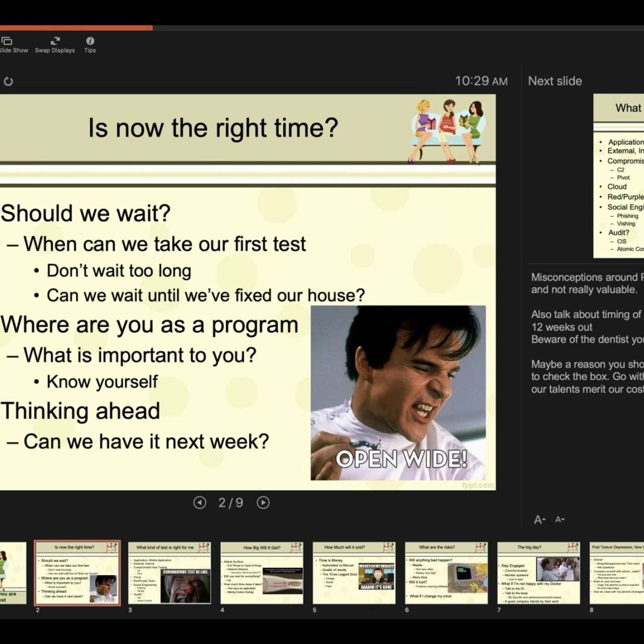
Task: Click the Next slide preview panel
Action: pos(619,175)
